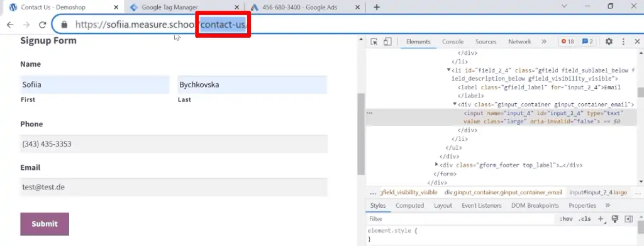Click the blue issues badge showing 2

click(x=587, y=42)
